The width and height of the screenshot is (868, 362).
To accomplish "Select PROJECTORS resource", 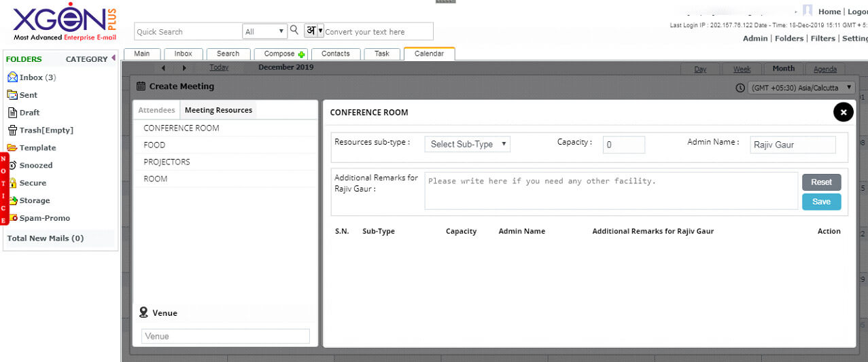I will [x=226, y=162].
